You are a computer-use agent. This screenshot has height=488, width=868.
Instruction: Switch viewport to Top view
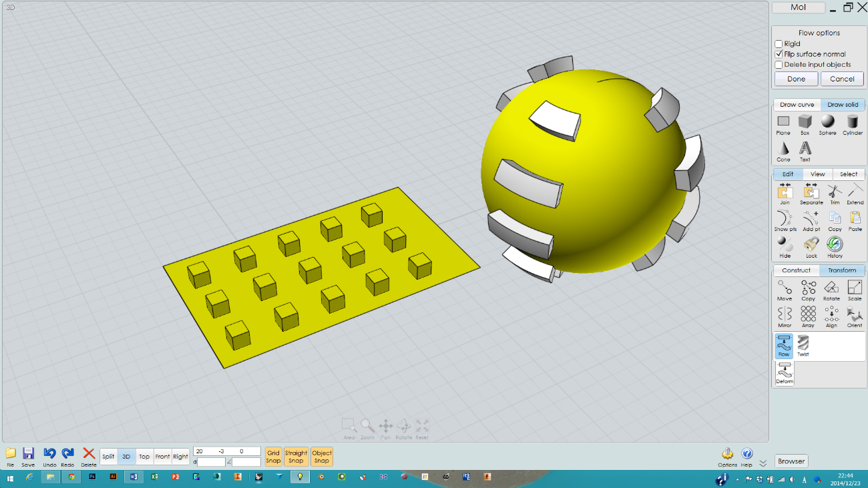tap(144, 457)
